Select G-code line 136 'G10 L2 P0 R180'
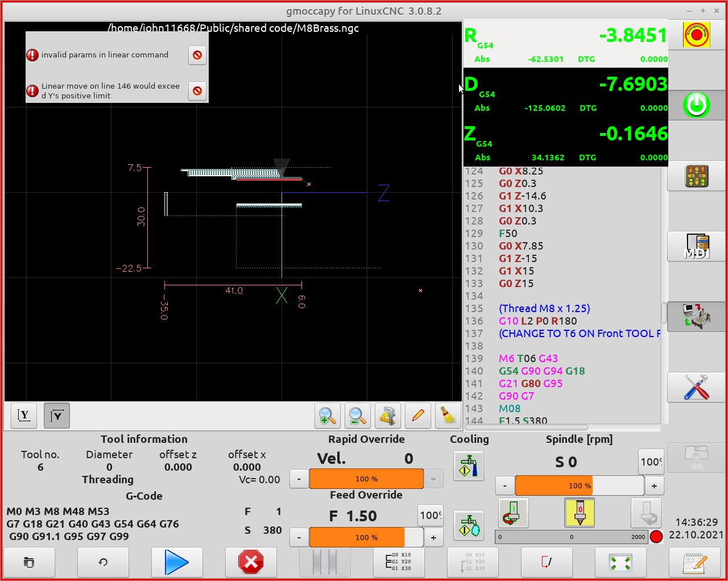 [x=538, y=321]
